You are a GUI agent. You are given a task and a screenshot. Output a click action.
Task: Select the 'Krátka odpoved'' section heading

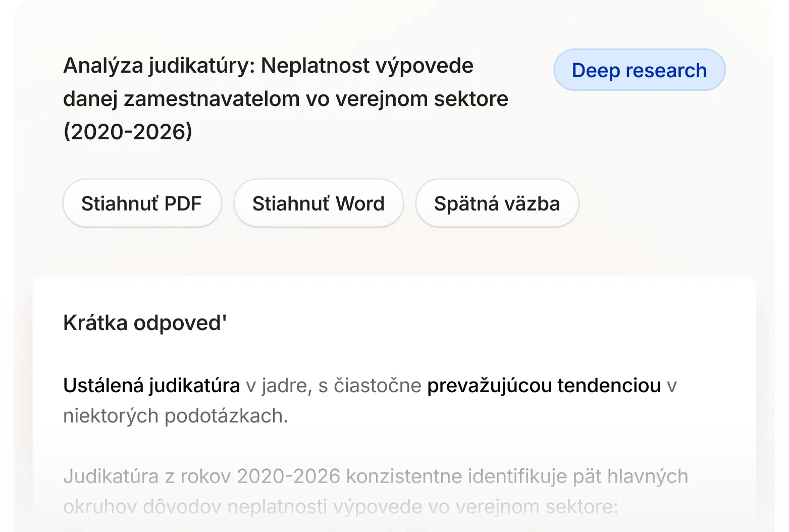pos(145,323)
